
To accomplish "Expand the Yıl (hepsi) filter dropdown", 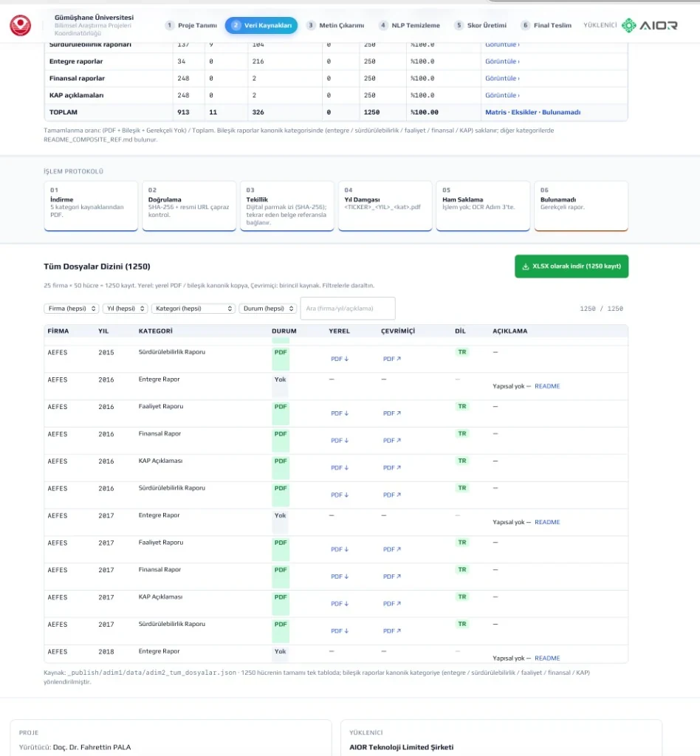I will (125, 309).
